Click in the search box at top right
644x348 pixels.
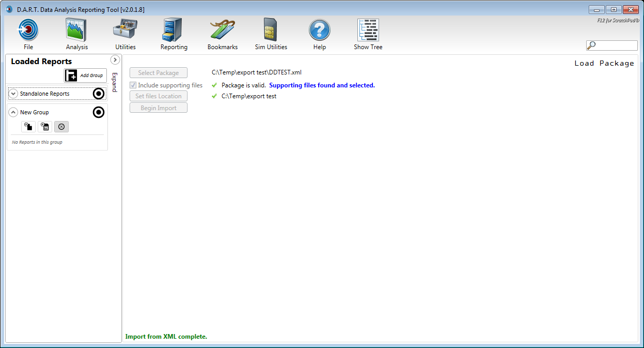pyautogui.click(x=612, y=46)
